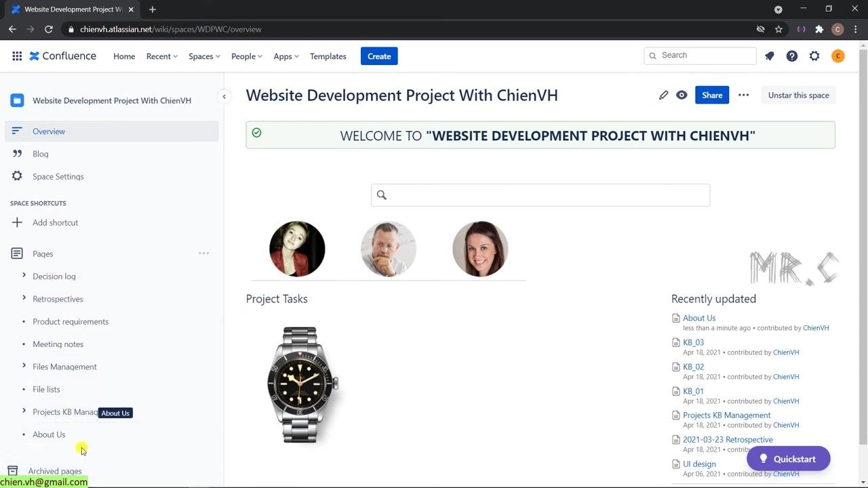Click the space logo icon in sidebar
The image size is (868, 488).
(x=17, y=100)
